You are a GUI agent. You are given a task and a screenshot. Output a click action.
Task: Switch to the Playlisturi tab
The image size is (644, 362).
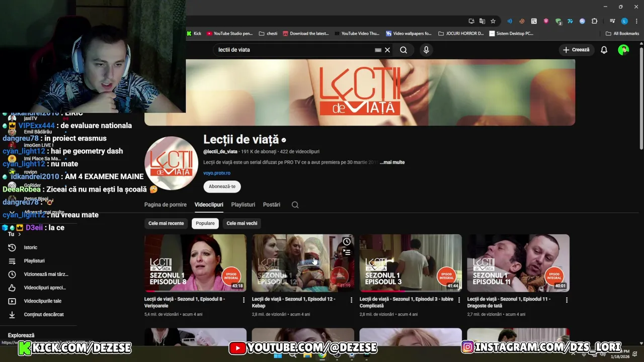point(243,205)
